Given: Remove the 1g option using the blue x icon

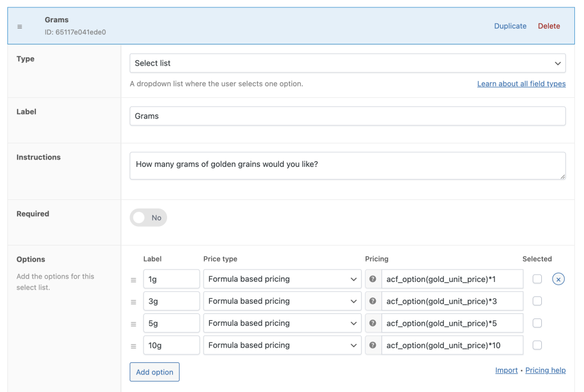Looking at the screenshot, I should (558, 279).
